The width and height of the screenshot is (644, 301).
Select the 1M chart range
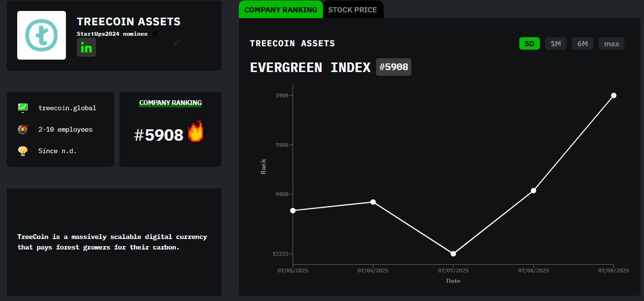tap(556, 43)
